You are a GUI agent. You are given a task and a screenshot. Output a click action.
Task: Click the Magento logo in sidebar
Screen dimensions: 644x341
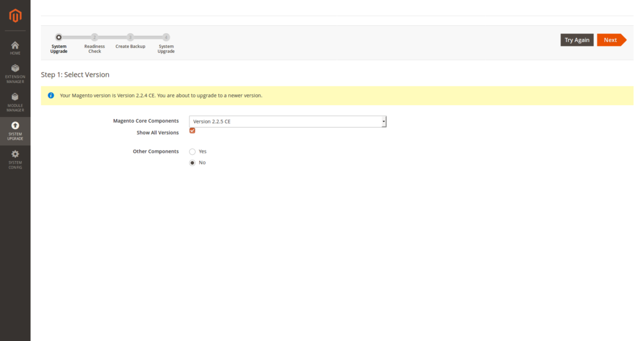coord(15,16)
